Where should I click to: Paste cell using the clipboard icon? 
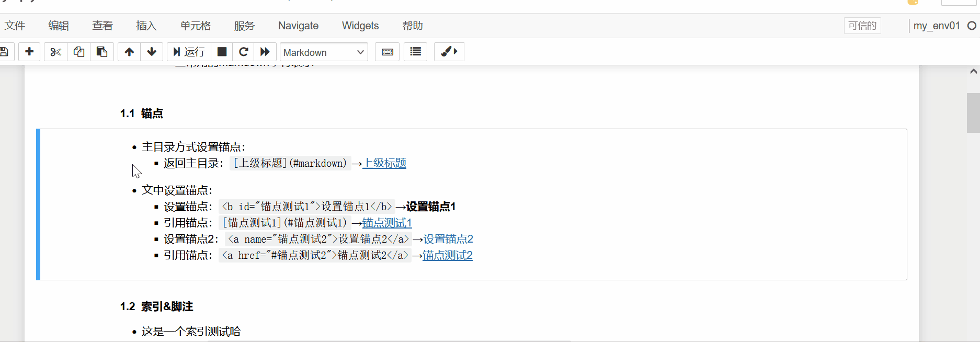[x=102, y=52]
